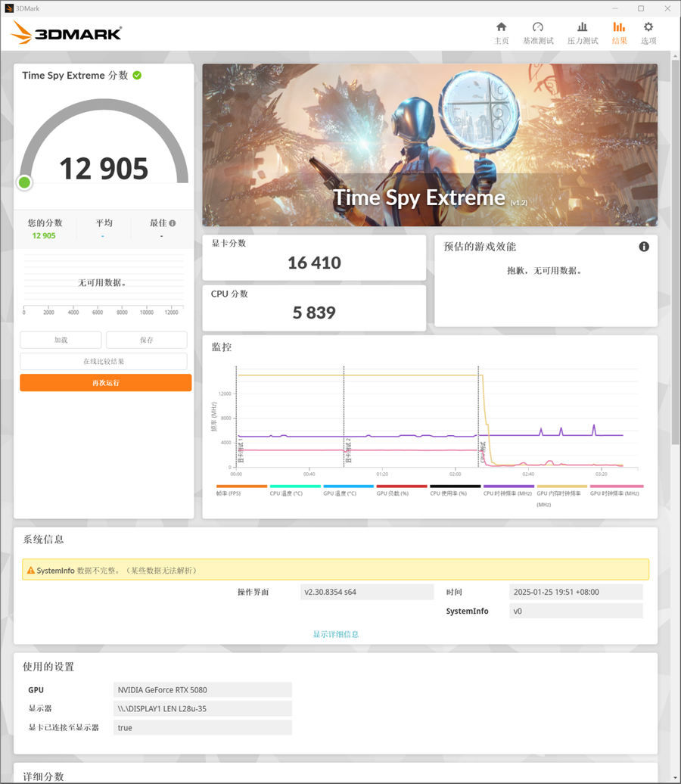Click the 详细分数 section heading
Screen dimensions: 681x784
43,776
